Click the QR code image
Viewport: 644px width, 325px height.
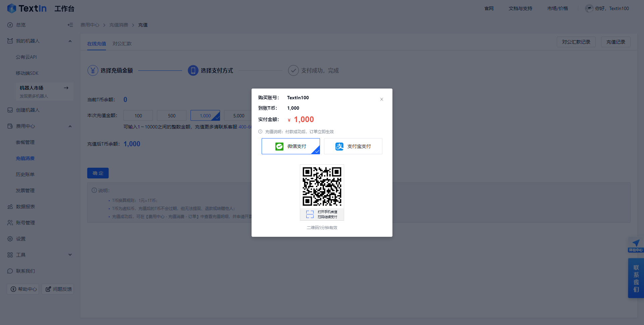pyautogui.click(x=322, y=186)
